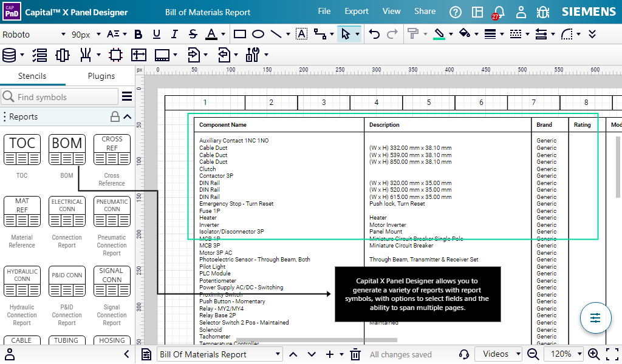The height and width of the screenshot is (364, 622).
Task: Toggle bold text formatting
Action: click(138, 35)
